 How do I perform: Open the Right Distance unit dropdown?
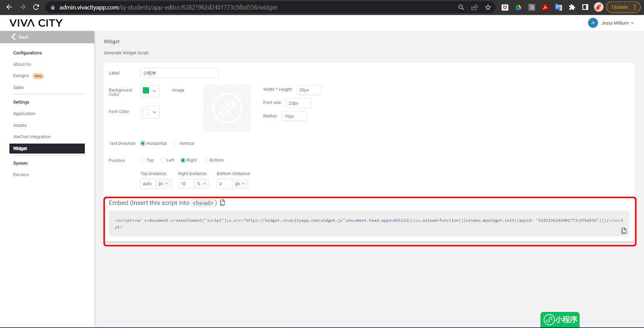[201, 184]
